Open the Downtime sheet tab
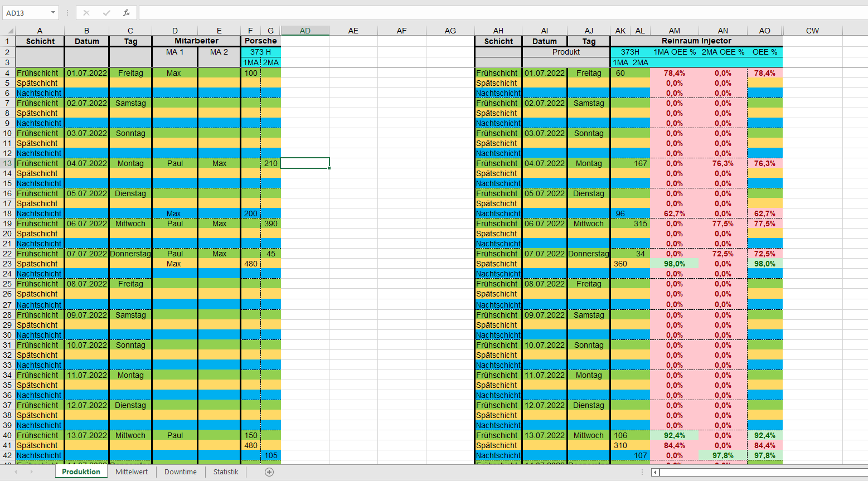This screenshot has height=481, width=868. [x=181, y=472]
